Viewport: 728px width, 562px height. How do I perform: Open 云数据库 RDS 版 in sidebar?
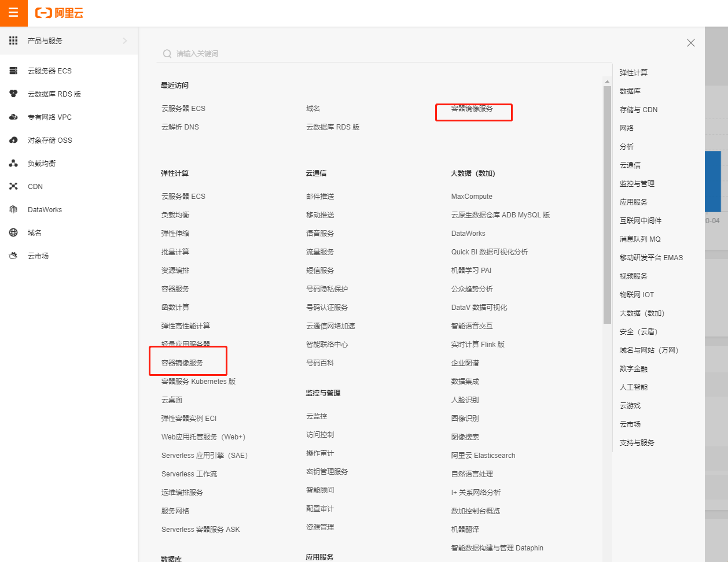click(54, 94)
